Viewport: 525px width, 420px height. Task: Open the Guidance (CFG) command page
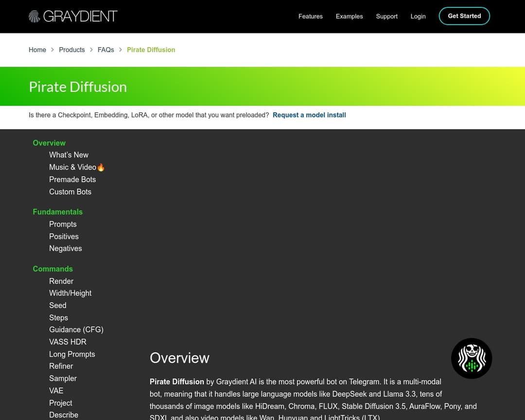tap(76, 330)
